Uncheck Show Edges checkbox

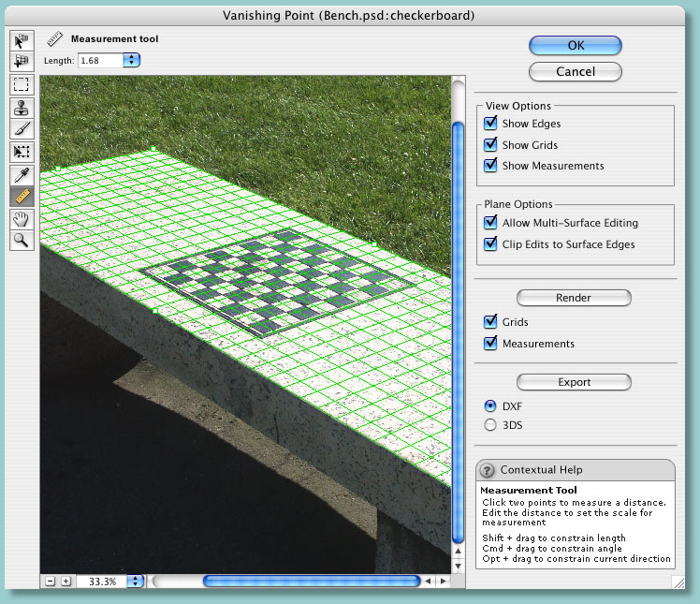(489, 124)
